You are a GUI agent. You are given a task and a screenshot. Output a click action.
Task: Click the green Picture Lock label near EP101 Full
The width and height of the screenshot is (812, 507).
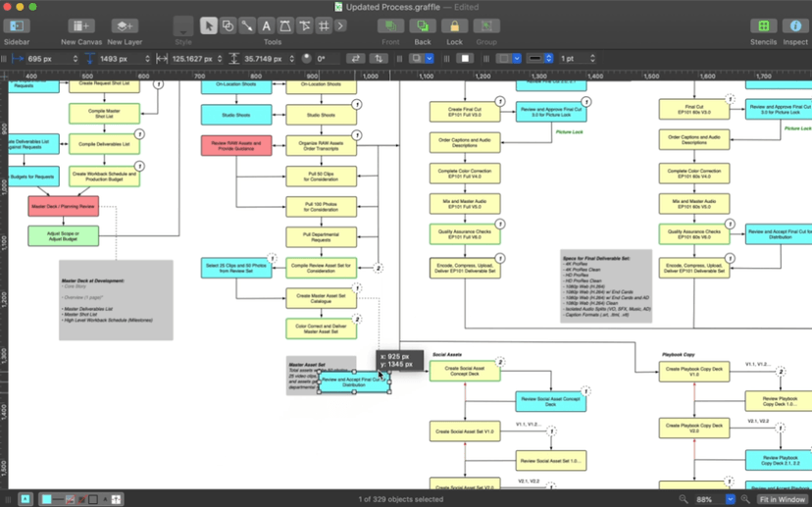(570, 132)
